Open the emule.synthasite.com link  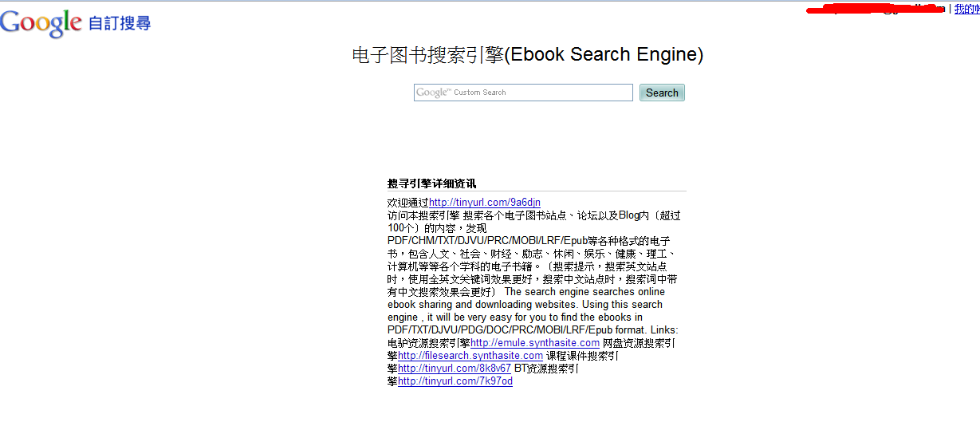pos(535,343)
